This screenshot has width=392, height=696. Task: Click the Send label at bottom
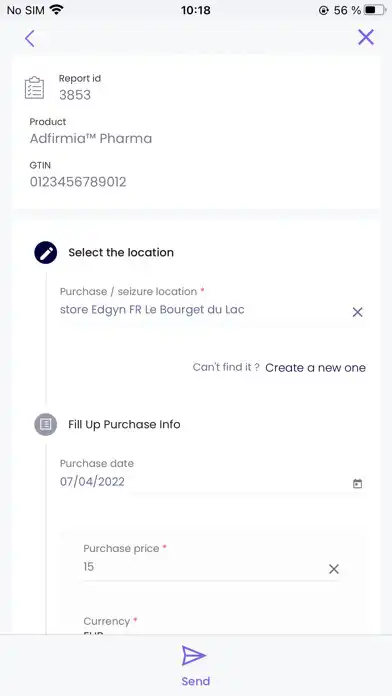tap(195, 681)
